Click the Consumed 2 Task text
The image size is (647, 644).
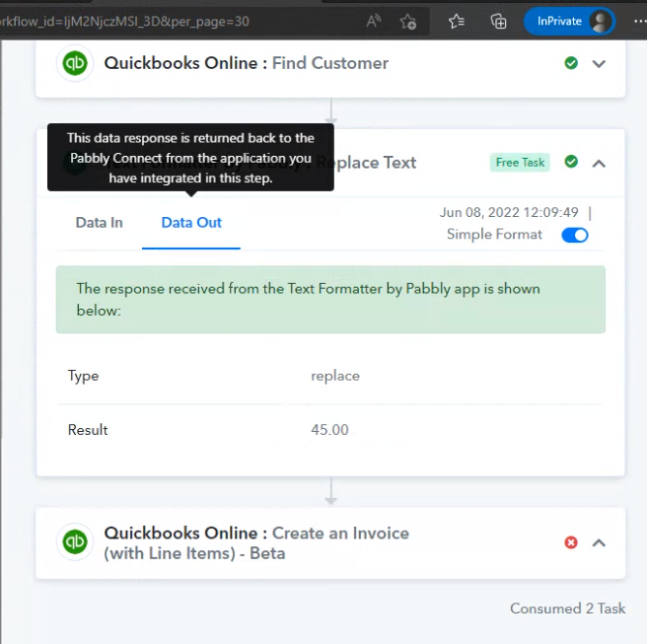(567, 608)
